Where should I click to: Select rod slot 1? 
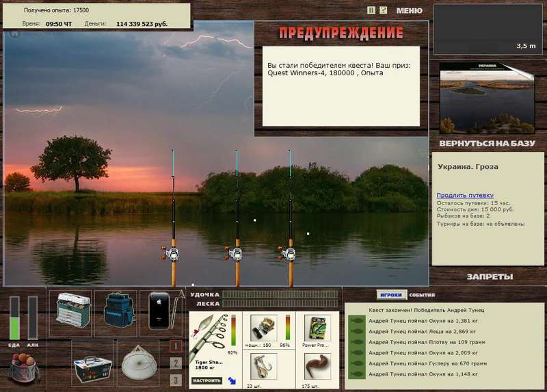176,346
